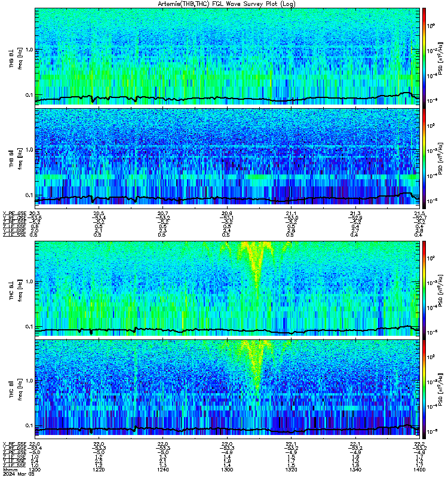Click the 0.1 frequency tick in THB B-perpendicular panel
This screenshot has width=448, height=478.
[29, 95]
